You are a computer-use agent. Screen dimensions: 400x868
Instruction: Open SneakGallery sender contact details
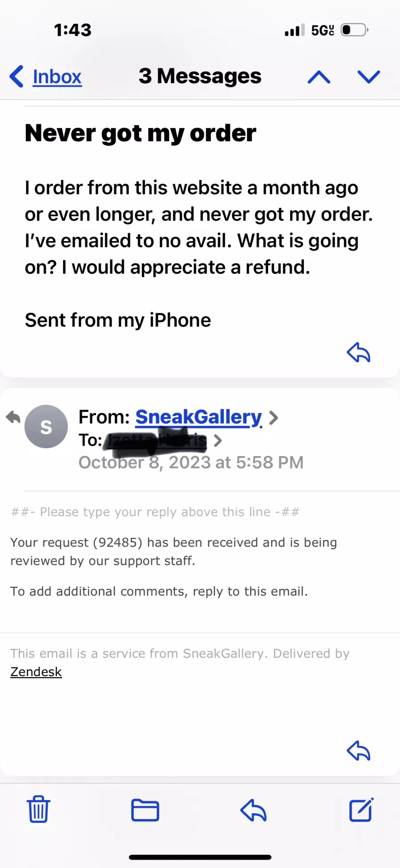(x=198, y=417)
